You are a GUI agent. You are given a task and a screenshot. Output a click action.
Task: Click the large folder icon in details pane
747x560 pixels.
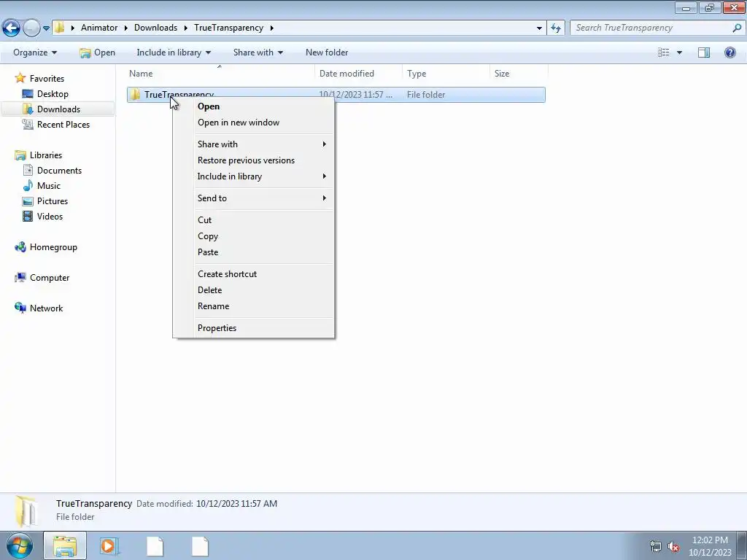point(26,511)
